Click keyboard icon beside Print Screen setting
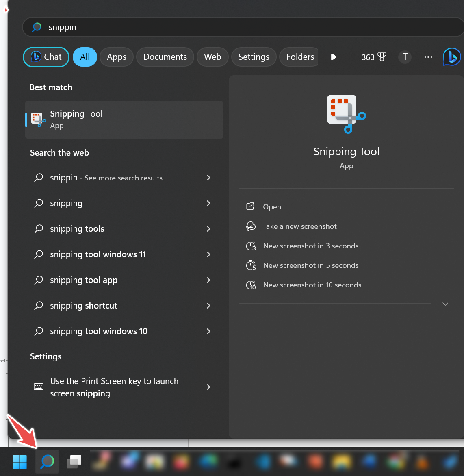This screenshot has width=464, height=476. click(39, 387)
